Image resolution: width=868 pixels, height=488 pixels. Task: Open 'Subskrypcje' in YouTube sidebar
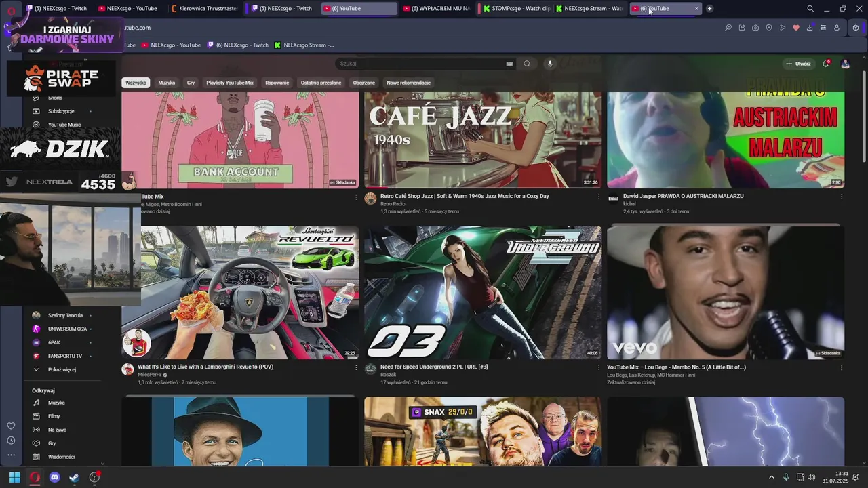[x=61, y=111]
